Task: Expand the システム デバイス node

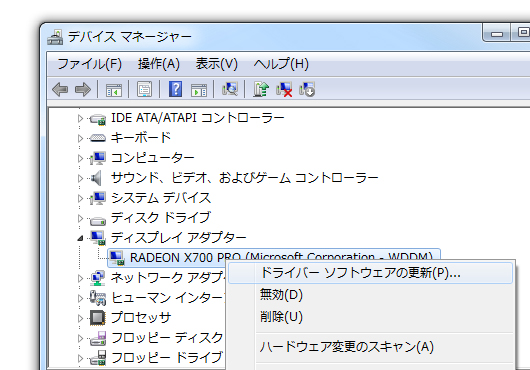Action: (x=80, y=198)
